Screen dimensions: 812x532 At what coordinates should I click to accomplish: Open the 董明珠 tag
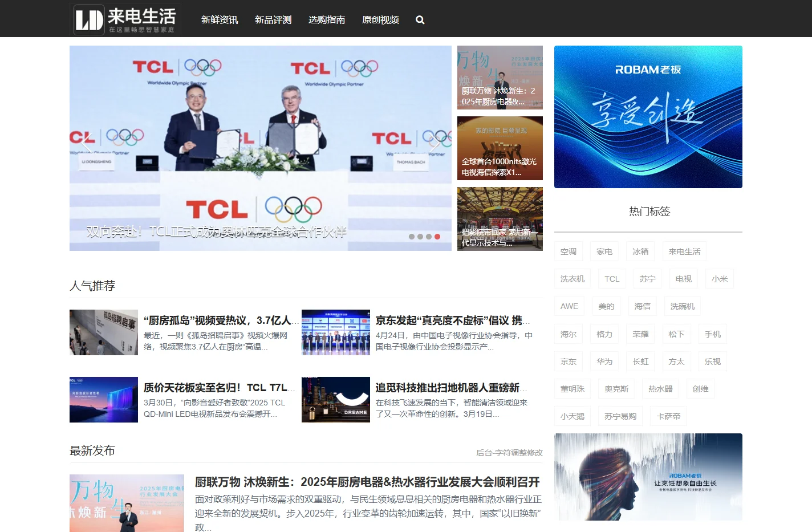(573, 389)
